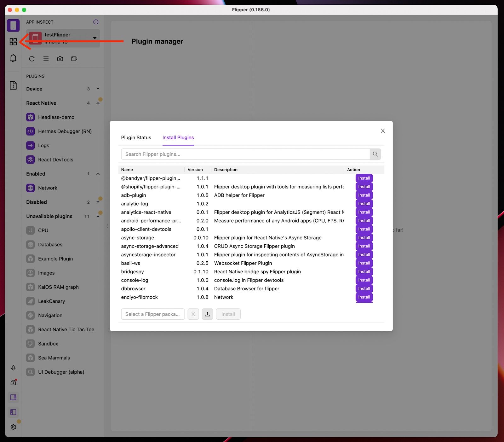Viewport: 504px width, 442px height.
Task: Take a screenshot with the camera icon
Action: pyautogui.click(x=60, y=59)
